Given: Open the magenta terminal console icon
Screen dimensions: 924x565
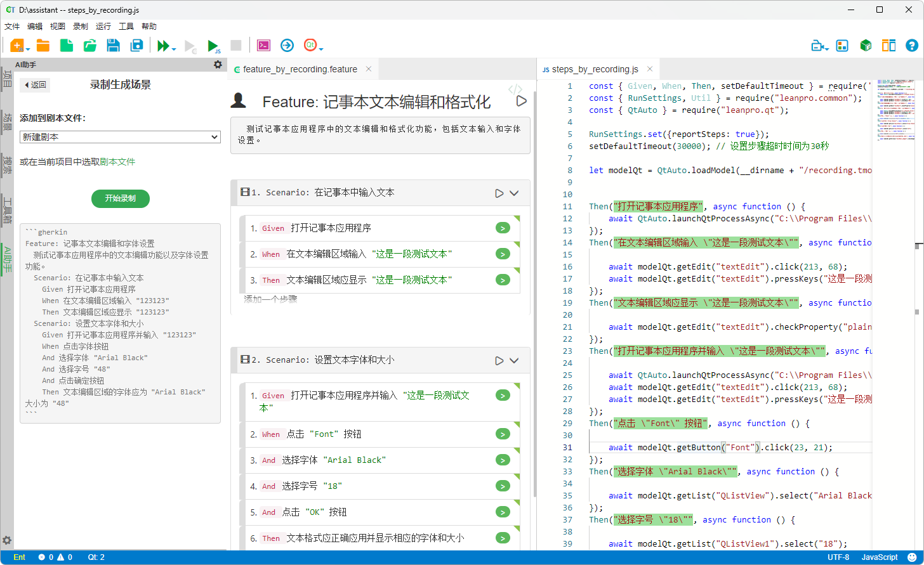Looking at the screenshot, I should [263, 45].
